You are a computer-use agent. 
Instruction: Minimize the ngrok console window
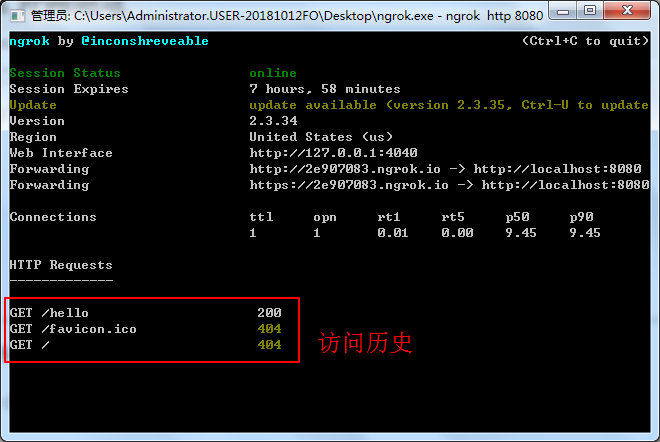point(563,11)
